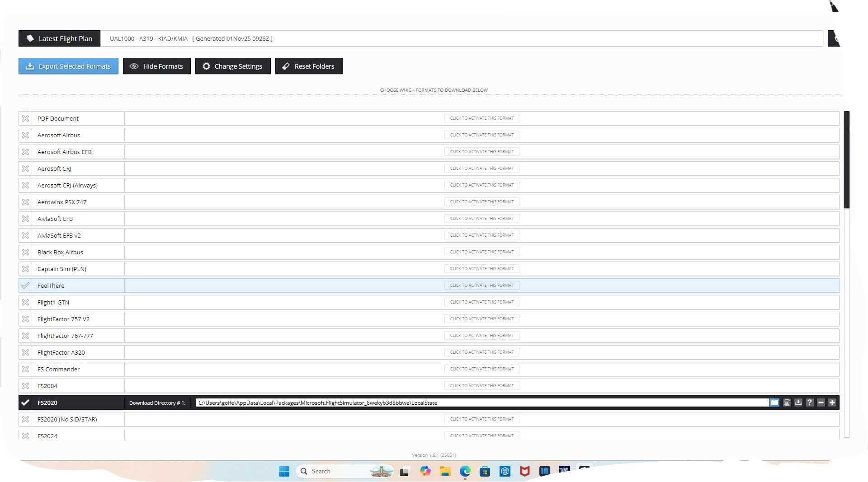
Task: Activate the Black Box Airbus format
Action: tap(482, 252)
